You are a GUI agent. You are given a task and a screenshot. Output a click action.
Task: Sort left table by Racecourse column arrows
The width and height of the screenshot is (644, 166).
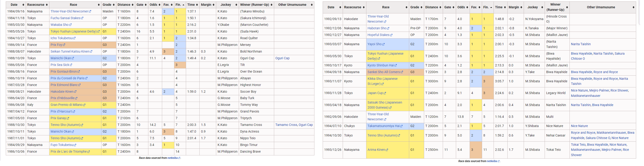pos(47,5)
